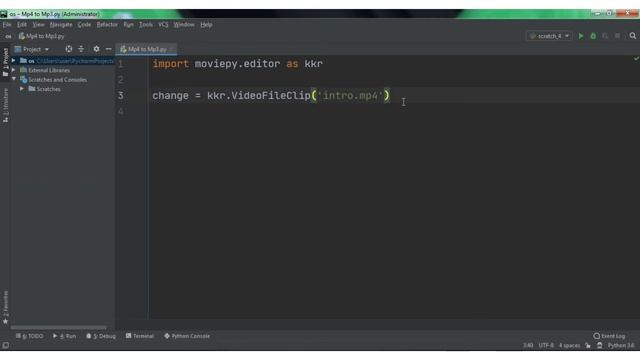
Task: Open the VCS menu
Action: (163, 24)
